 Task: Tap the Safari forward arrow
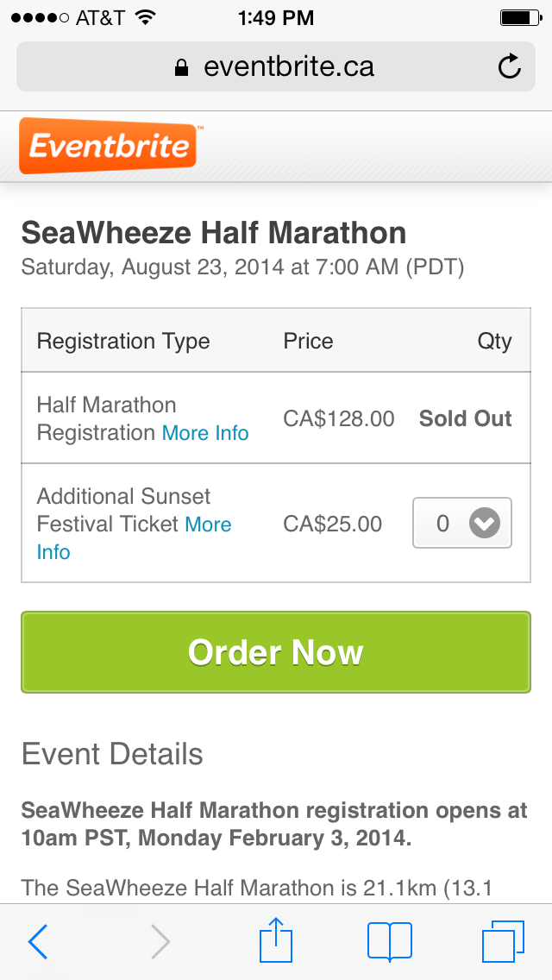160,941
